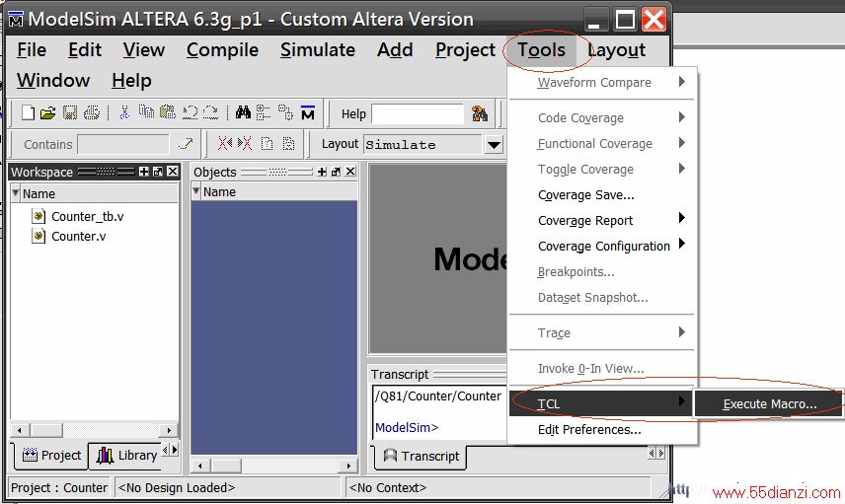Open the Compile menu
Viewport: 845px width, 504px height.
[222, 50]
